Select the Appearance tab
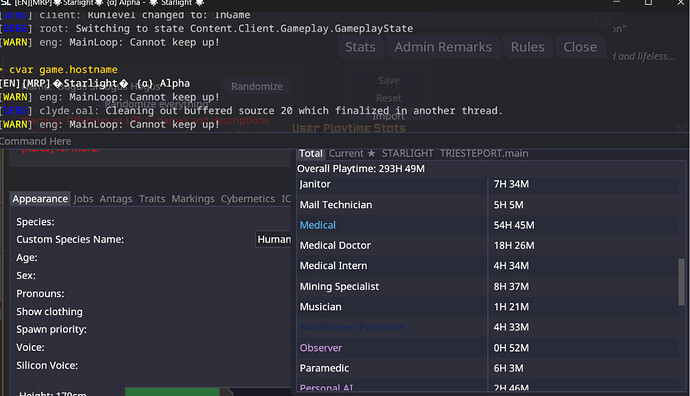This screenshot has height=396, width=690. pyautogui.click(x=40, y=199)
